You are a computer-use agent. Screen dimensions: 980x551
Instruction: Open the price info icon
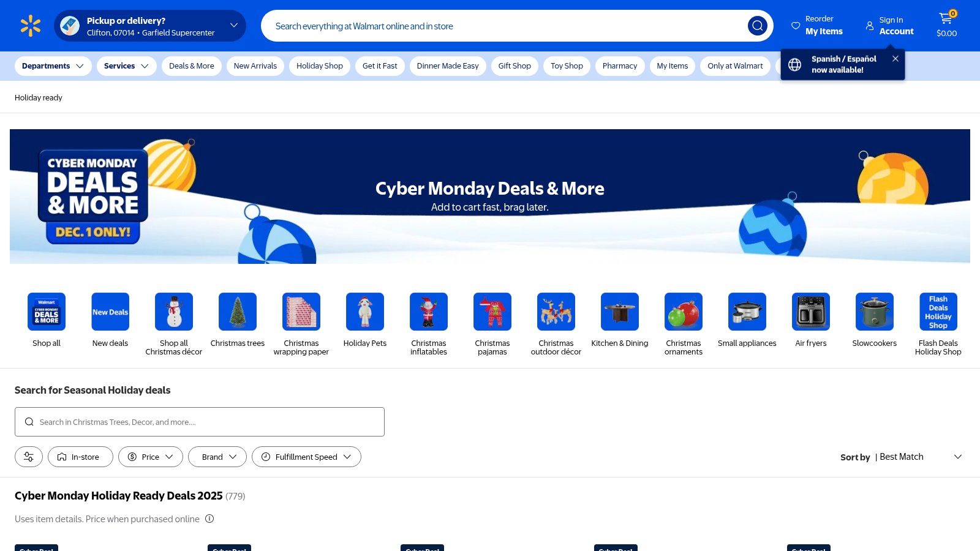click(x=209, y=519)
